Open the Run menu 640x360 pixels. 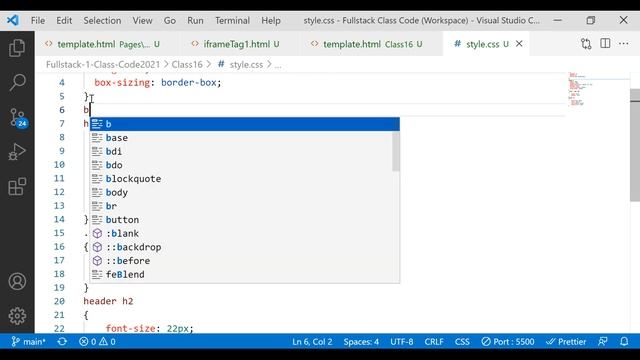tap(195, 20)
